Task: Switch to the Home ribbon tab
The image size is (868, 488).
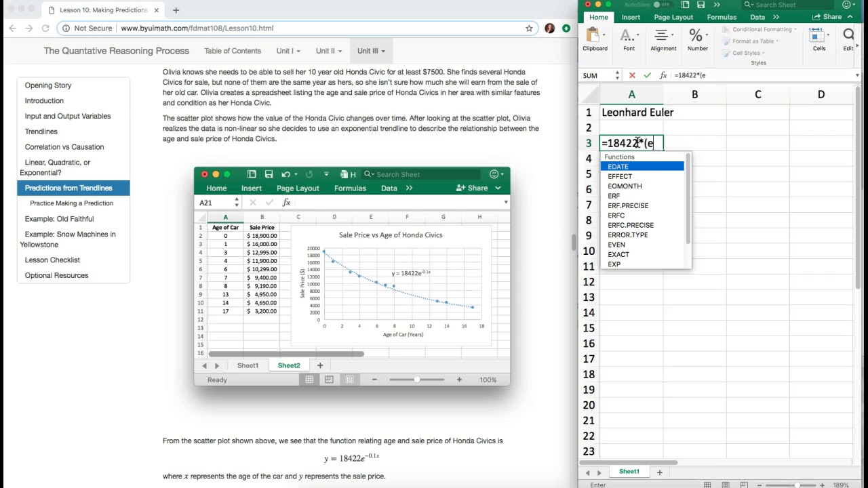Action: click(x=598, y=17)
